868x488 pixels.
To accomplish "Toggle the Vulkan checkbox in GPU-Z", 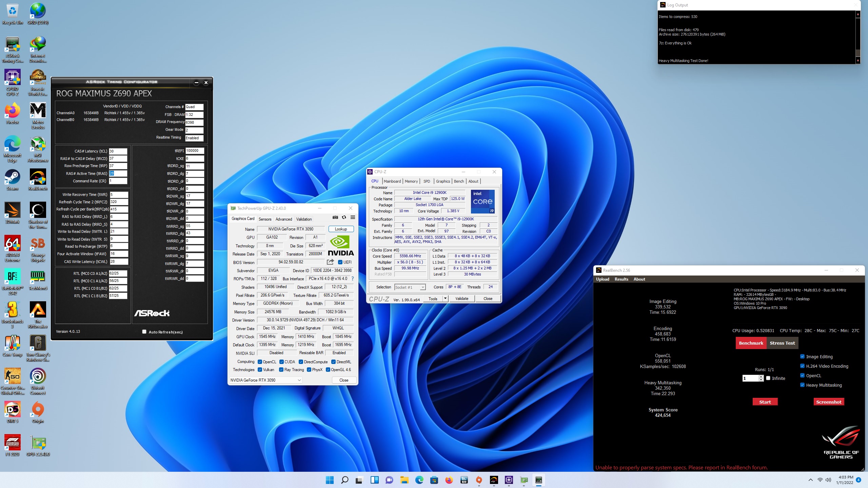I will click(260, 370).
